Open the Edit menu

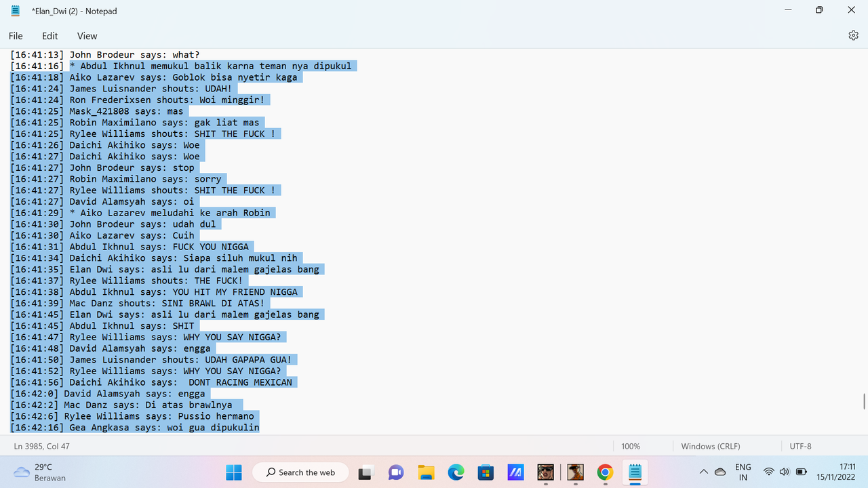[50, 36]
